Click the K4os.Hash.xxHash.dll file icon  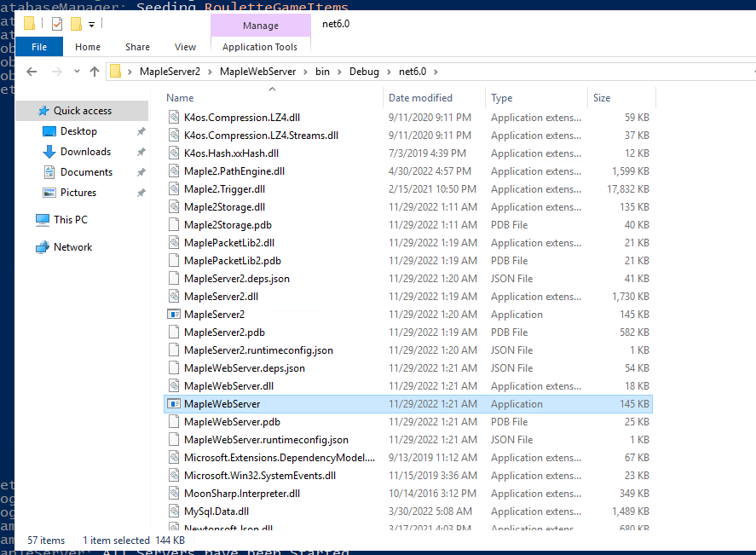click(174, 153)
